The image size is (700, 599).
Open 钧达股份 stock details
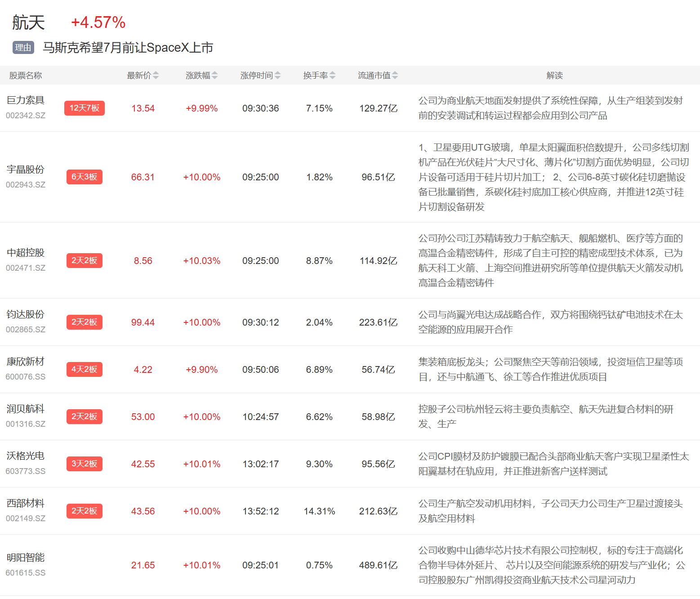(x=26, y=314)
